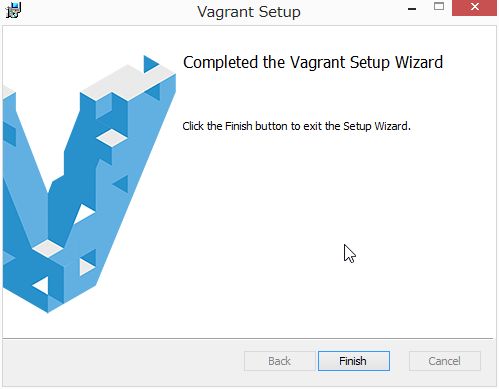Click the word Finish in the instruction text
Screen dimensions: 499x389
pyautogui.click(x=239, y=126)
